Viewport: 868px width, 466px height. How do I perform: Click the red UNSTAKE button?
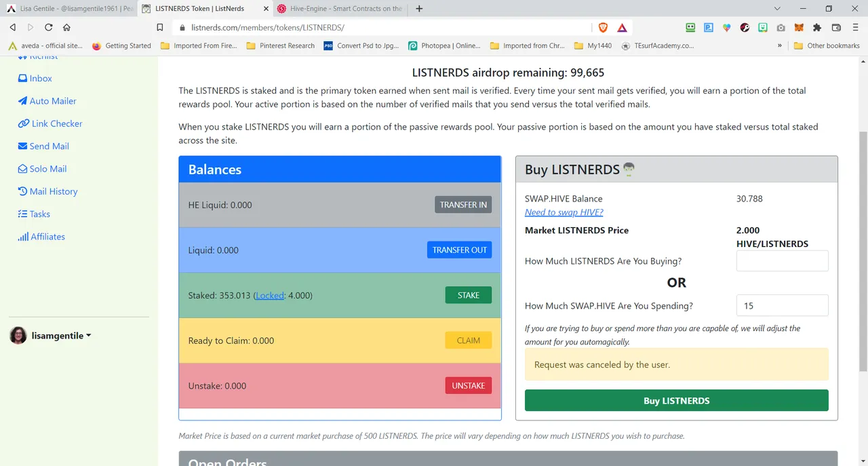pyautogui.click(x=469, y=386)
